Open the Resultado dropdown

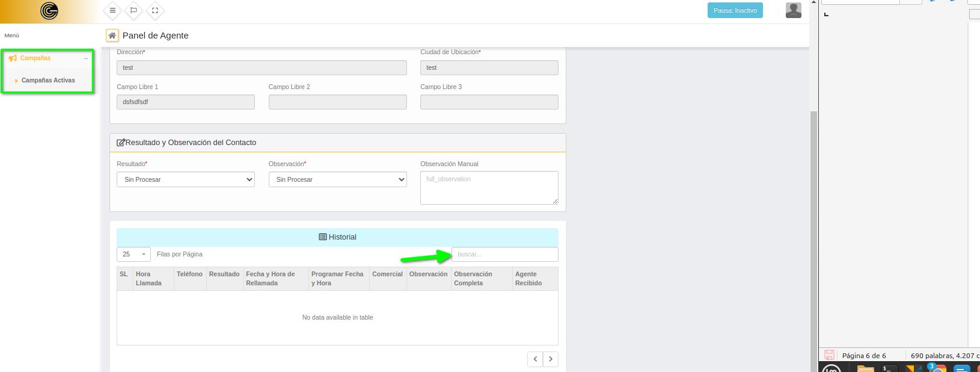pos(185,179)
